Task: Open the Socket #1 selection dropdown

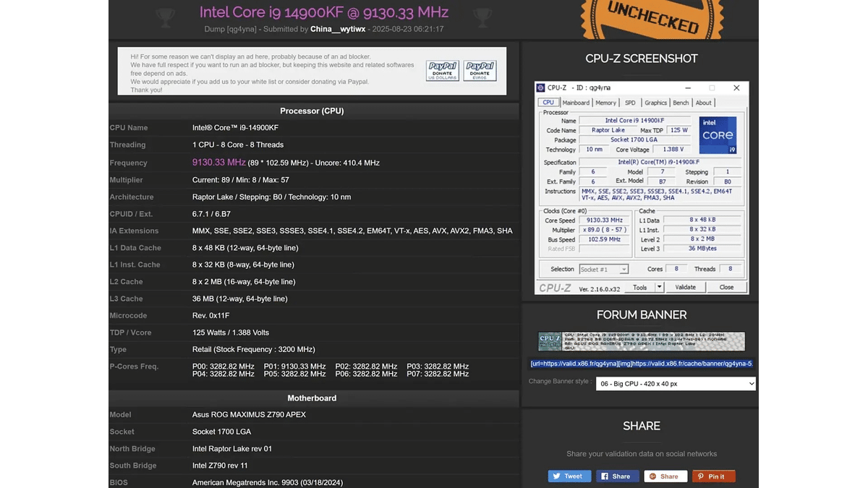Action: coord(603,269)
